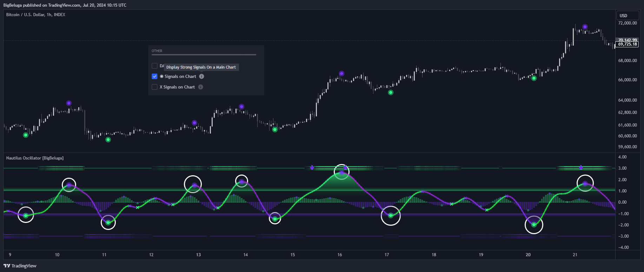Click the 'Bitcoin / U.S. Dollar, 1h, INDEX' title
644x272 pixels.
(36, 15)
